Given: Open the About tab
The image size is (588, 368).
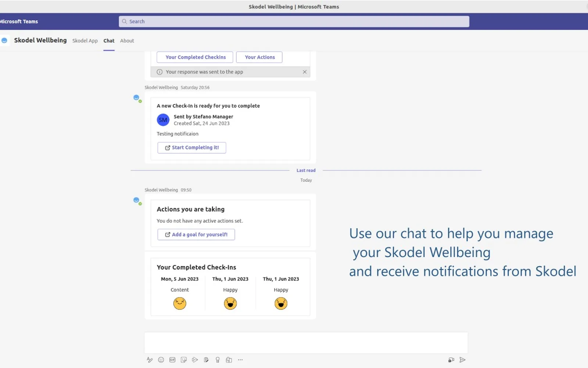Looking at the screenshot, I should tap(127, 41).
